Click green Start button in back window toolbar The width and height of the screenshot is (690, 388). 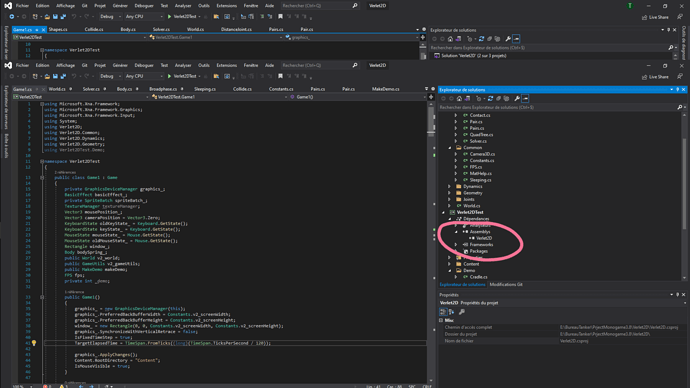click(x=182, y=17)
